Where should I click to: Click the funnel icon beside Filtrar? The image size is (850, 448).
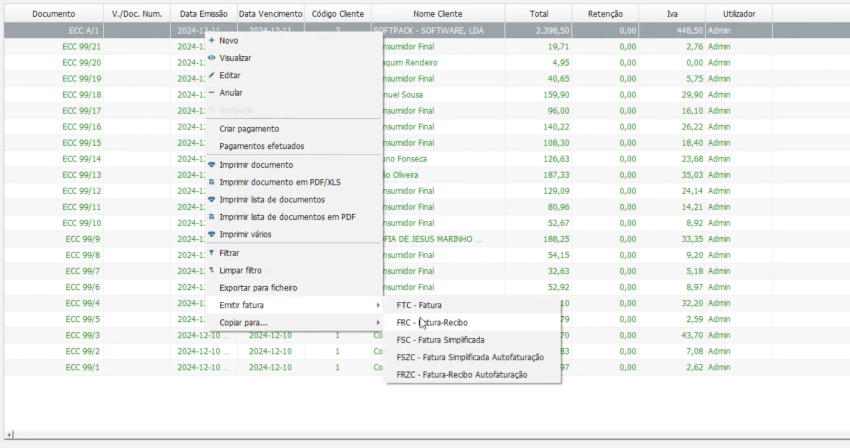pos(211,253)
